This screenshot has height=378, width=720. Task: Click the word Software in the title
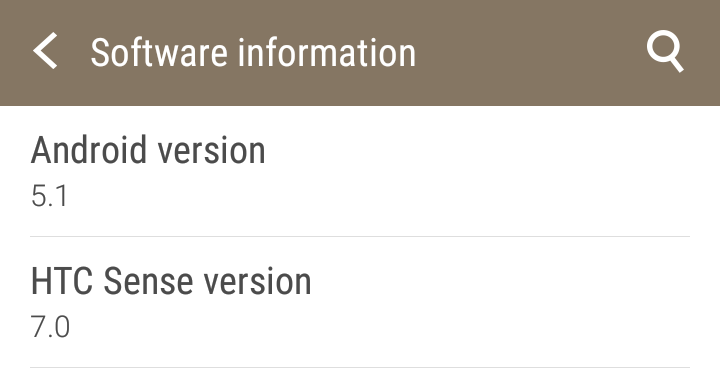pyautogui.click(x=159, y=53)
